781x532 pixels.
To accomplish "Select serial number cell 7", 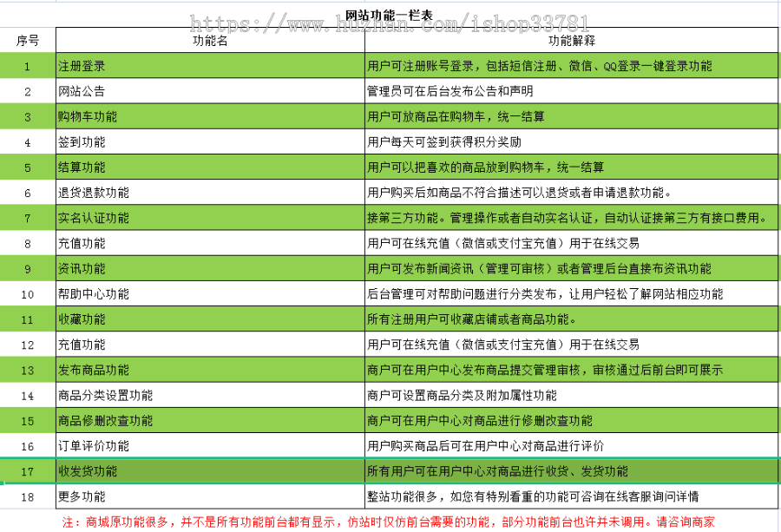I will (x=28, y=218).
